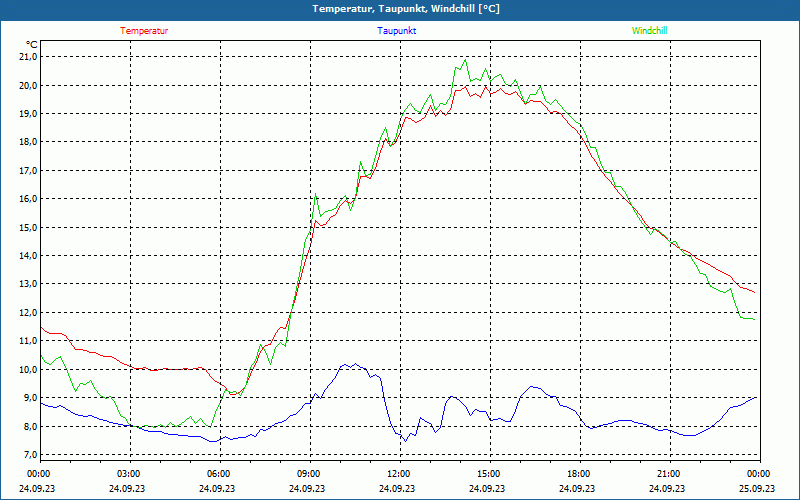Image resolution: width=800 pixels, height=500 pixels.
Task: Click the 21,0 y-axis value
Action: pyautogui.click(x=28, y=57)
